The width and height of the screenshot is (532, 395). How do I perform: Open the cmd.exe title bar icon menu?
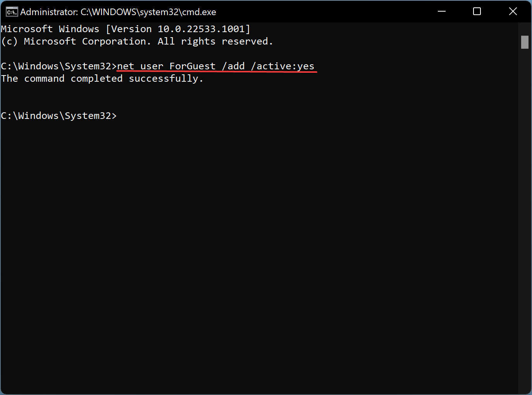(x=12, y=12)
